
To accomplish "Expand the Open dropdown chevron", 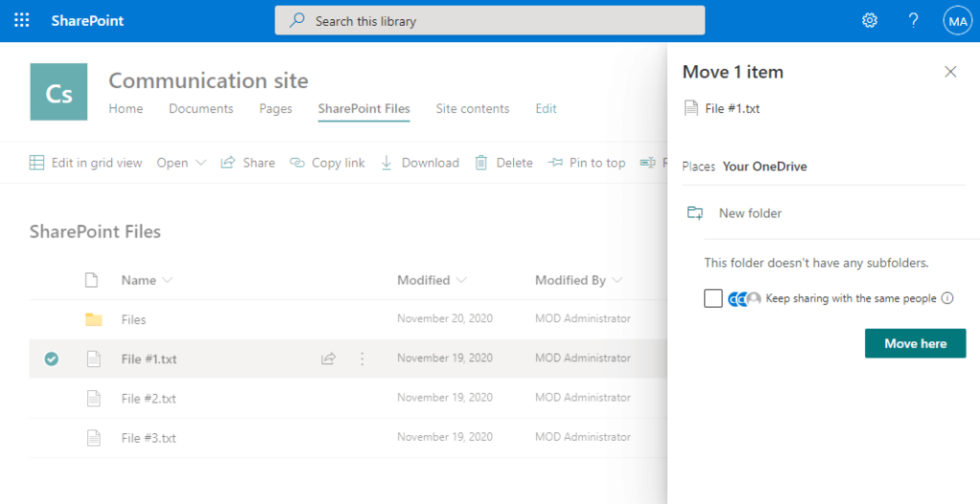I will tap(201, 163).
